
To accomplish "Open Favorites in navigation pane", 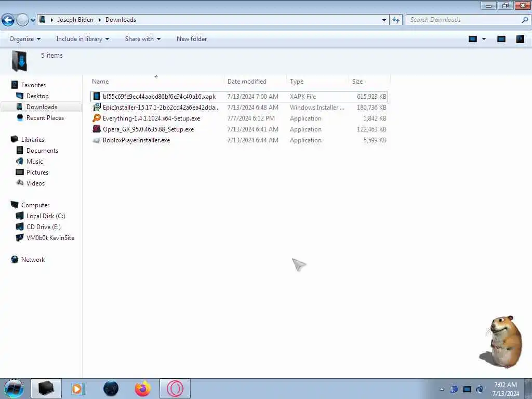I will click(33, 85).
